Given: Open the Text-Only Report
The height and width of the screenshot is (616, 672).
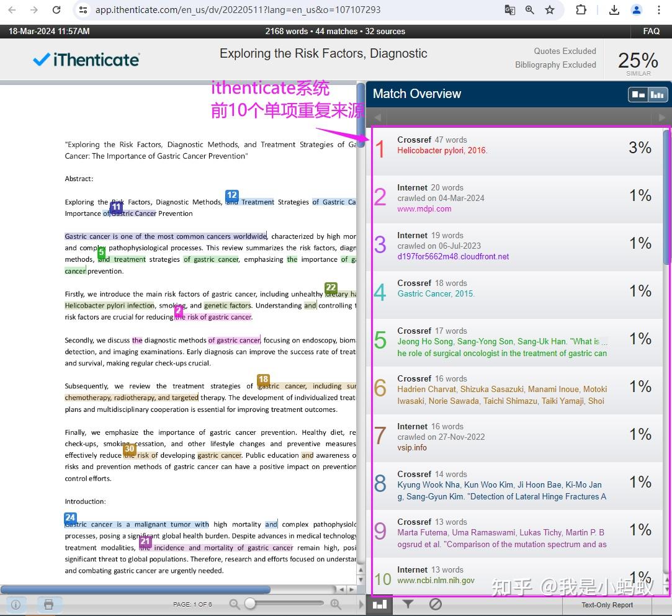Looking at the screenshot, I should pos(606,605).
